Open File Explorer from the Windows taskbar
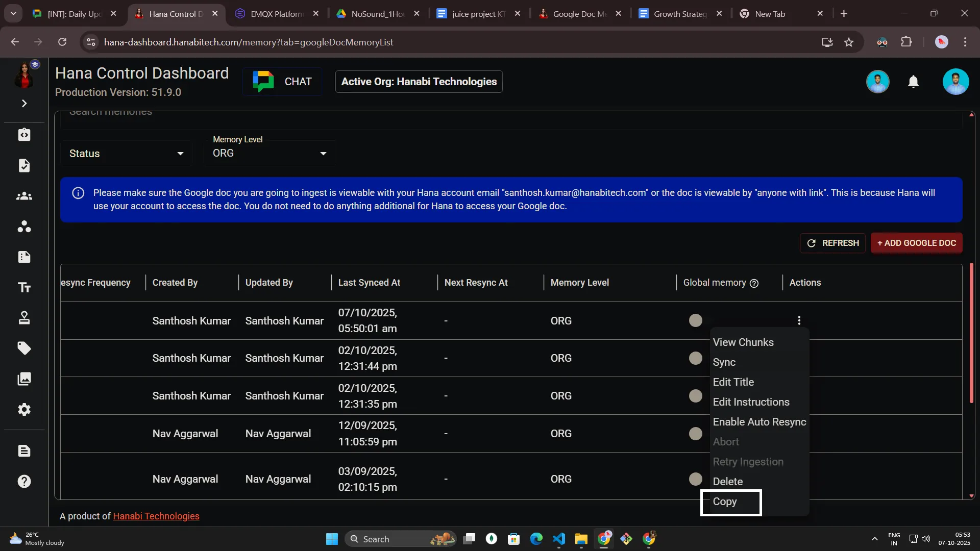Viewport: 980px width, 551px height. tap(581, 538)
